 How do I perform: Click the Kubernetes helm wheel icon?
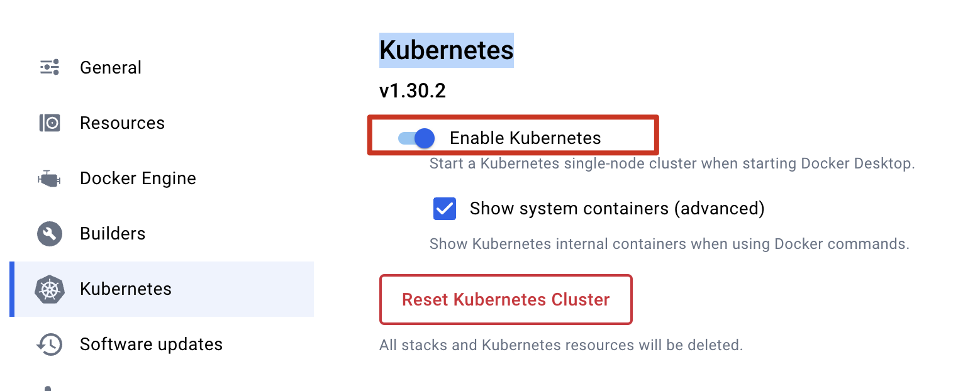coord(50,289)
